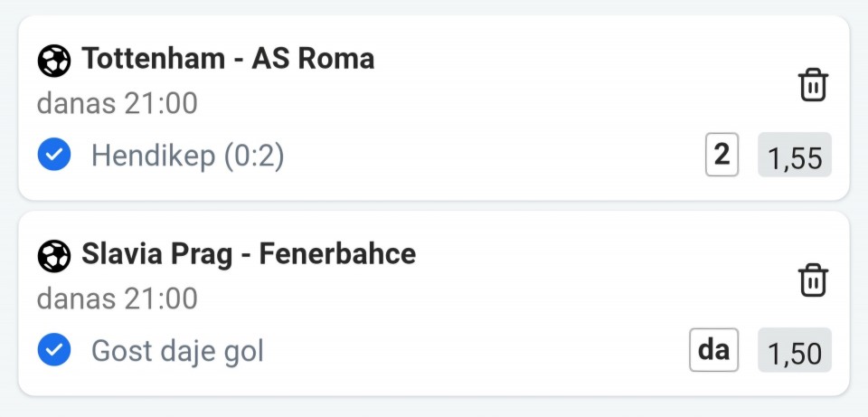Select the '2' outcome badge
This screenshot has width=868, height=417.
(722, 155)
